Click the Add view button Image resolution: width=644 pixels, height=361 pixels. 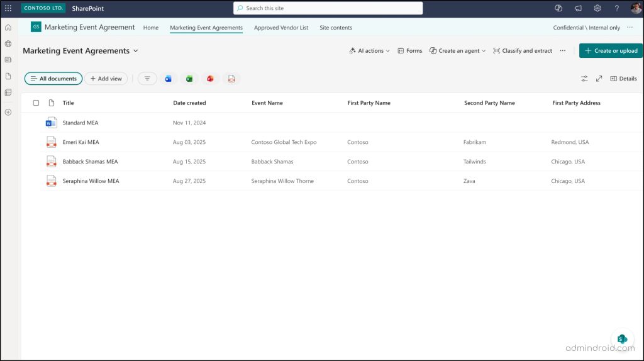[x=106, y=79]
